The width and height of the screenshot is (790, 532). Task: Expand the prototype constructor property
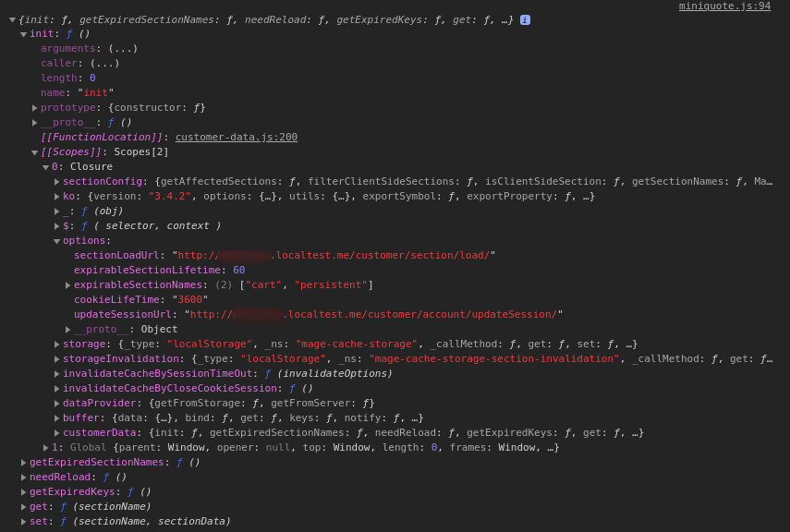pos(35,107)
